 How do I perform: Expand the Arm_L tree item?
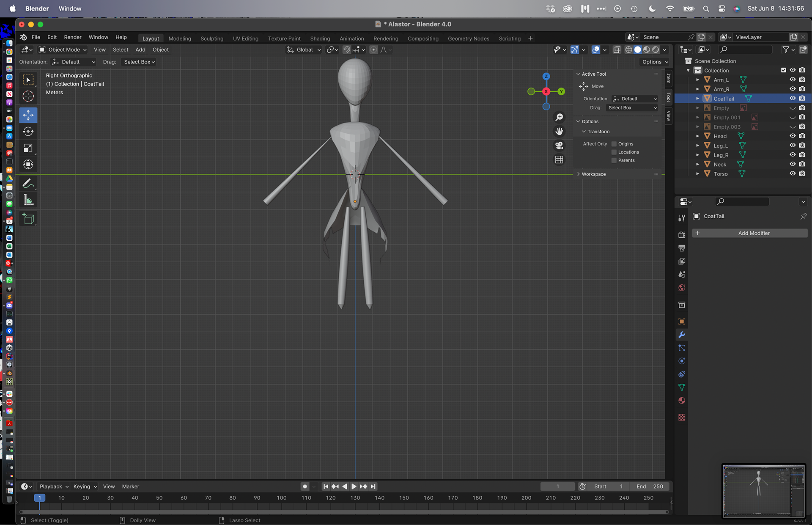697,80
